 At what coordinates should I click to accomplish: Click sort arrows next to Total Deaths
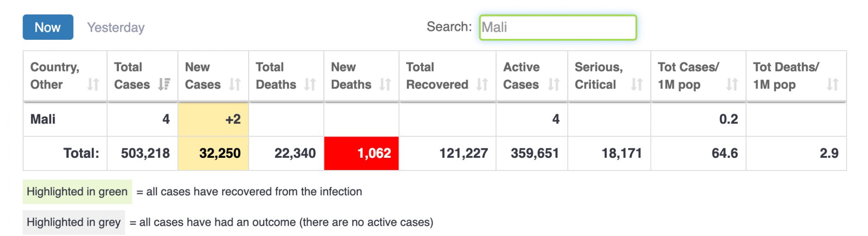[x=310, y=85]
